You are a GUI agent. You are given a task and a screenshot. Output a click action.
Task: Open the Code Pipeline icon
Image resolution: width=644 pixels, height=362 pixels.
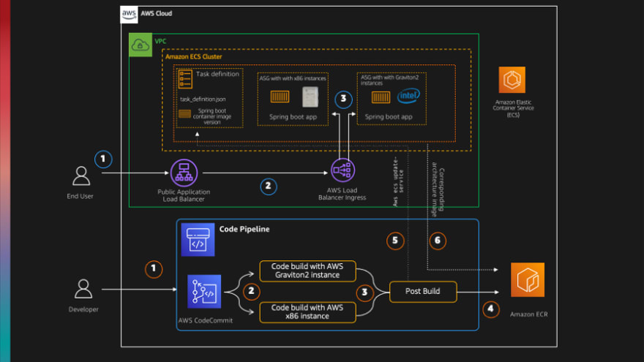click(x=198, y=240)
